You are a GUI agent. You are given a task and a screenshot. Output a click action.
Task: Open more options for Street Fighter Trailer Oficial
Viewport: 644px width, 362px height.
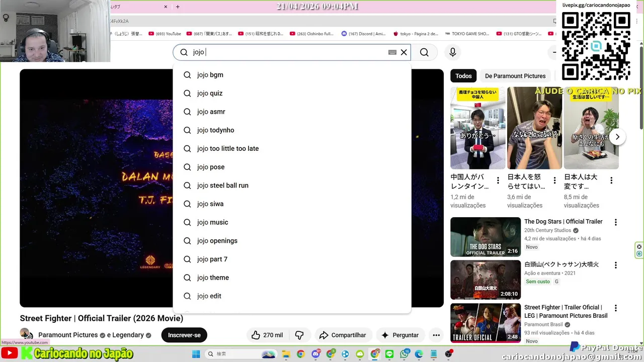point(615,308)
